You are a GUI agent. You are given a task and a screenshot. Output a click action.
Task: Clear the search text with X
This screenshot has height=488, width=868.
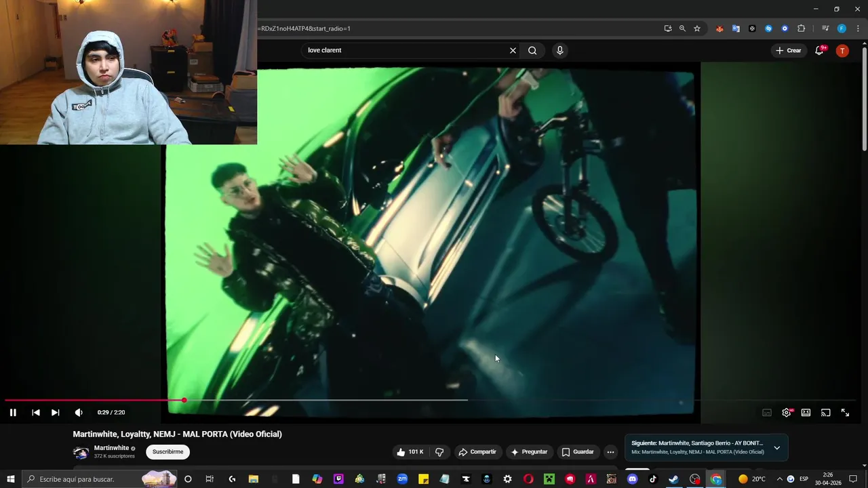point(513,50)
